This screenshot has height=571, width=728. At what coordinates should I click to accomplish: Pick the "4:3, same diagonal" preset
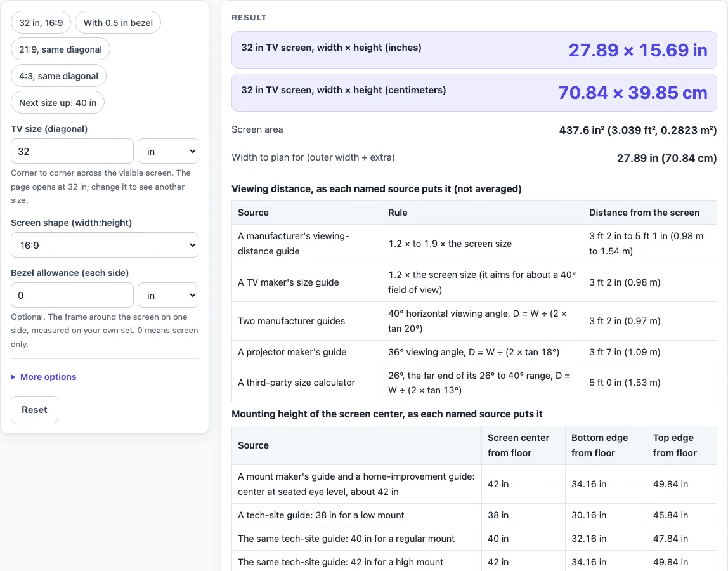(58, 75)
